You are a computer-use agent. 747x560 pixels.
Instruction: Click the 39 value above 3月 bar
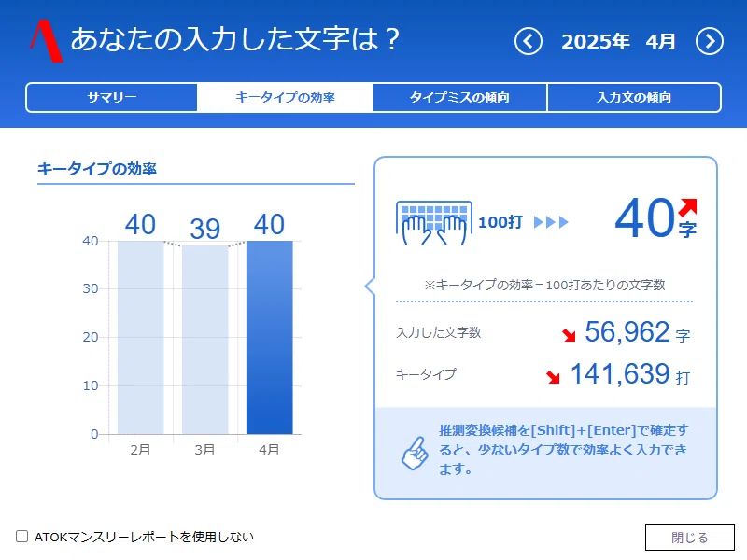click(x=204, y=229)
